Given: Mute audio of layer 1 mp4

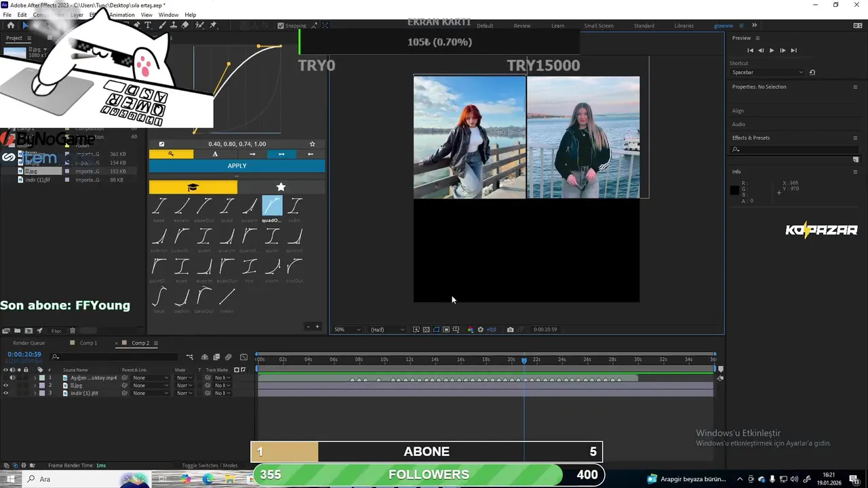Looking at the screenshot, I should (x=12, y=378).
